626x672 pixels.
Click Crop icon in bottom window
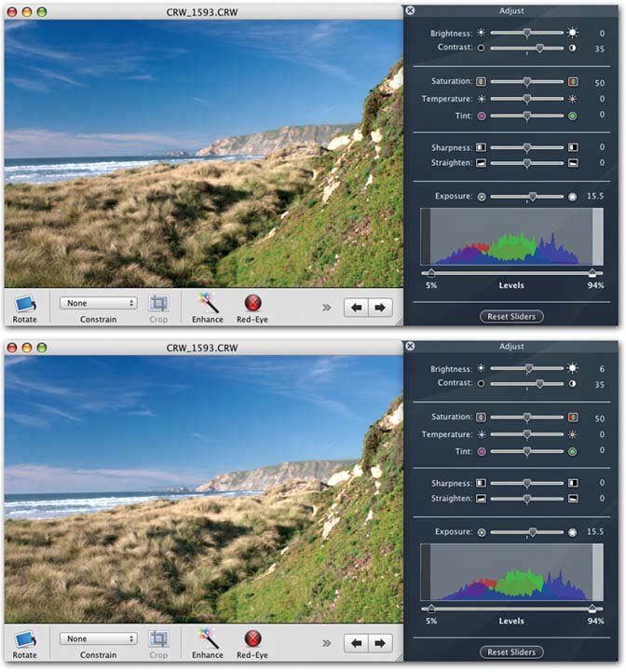(x=158, y=639)
